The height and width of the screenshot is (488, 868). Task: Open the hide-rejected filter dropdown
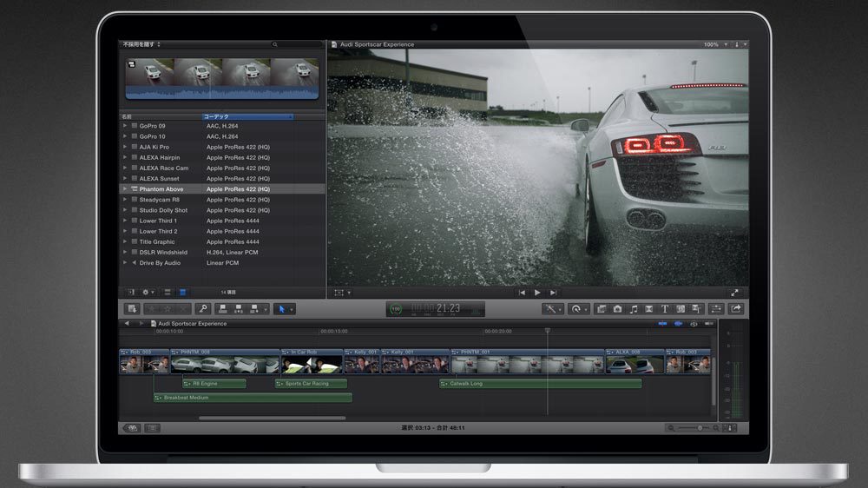coord(141,44)
